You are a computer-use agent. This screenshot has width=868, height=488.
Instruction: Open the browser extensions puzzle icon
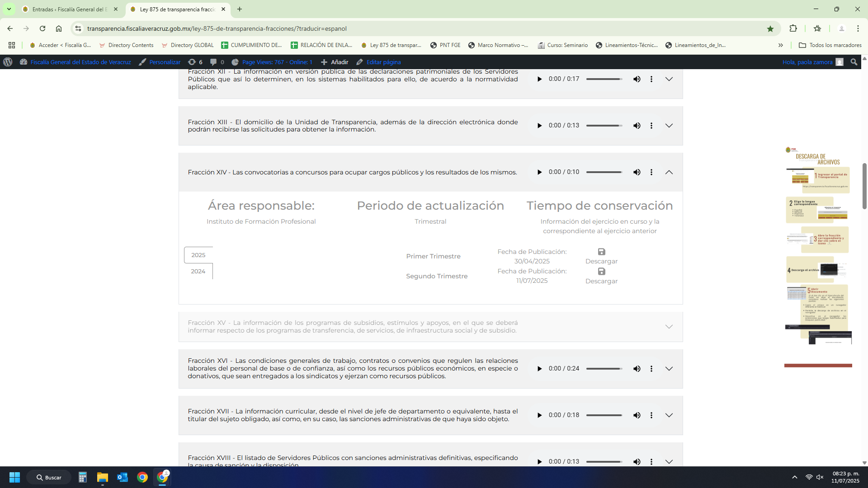793,28
